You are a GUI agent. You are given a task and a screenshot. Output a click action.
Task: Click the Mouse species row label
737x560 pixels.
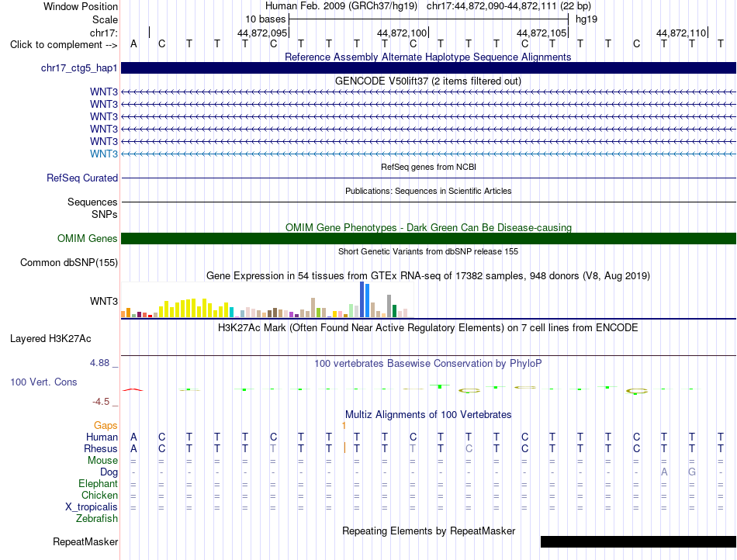pos(102,461)
